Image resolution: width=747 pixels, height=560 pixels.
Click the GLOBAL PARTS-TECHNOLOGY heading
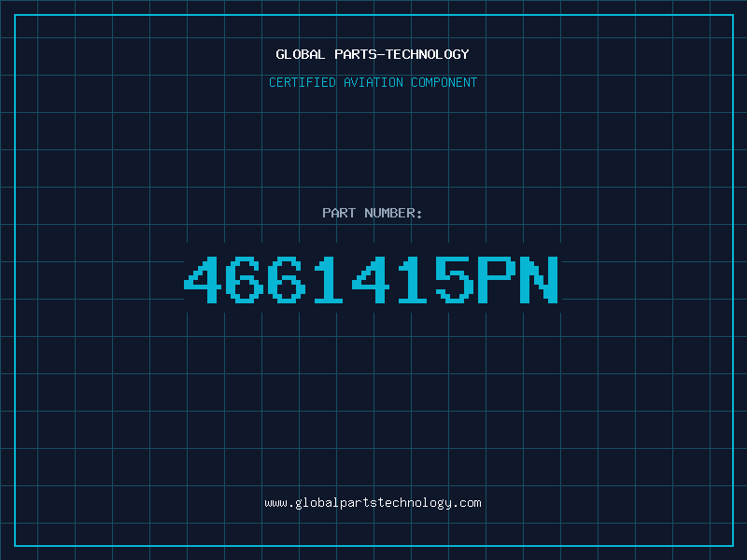pos(373,54)
